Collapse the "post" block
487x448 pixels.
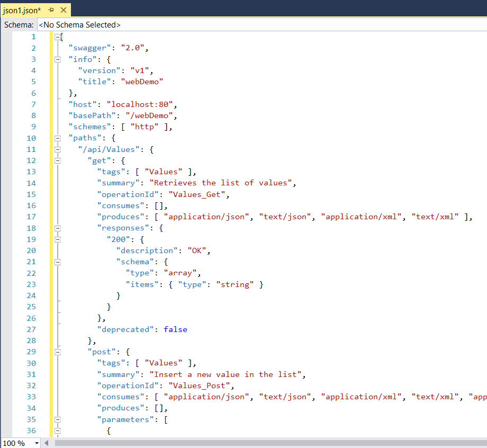(58, 352)
